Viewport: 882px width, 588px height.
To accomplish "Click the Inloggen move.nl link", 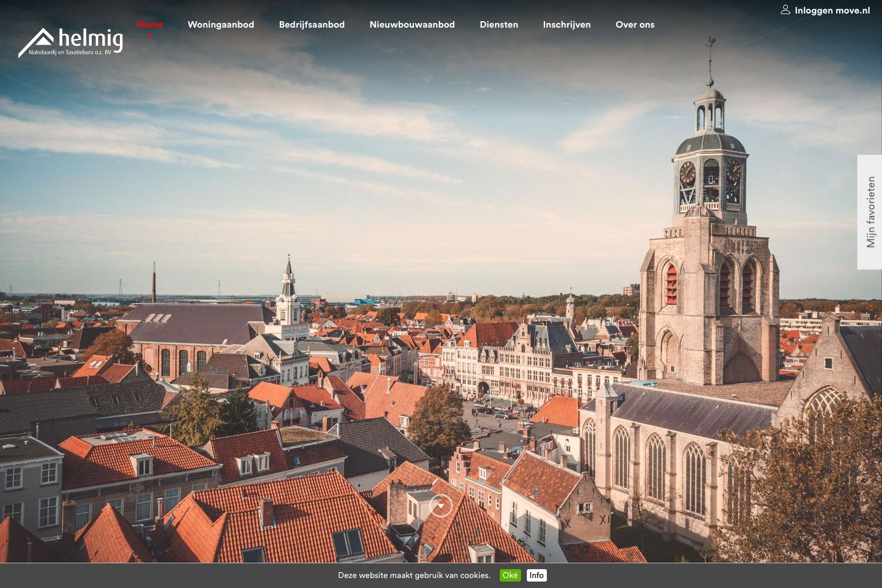I will pos(832,11).
